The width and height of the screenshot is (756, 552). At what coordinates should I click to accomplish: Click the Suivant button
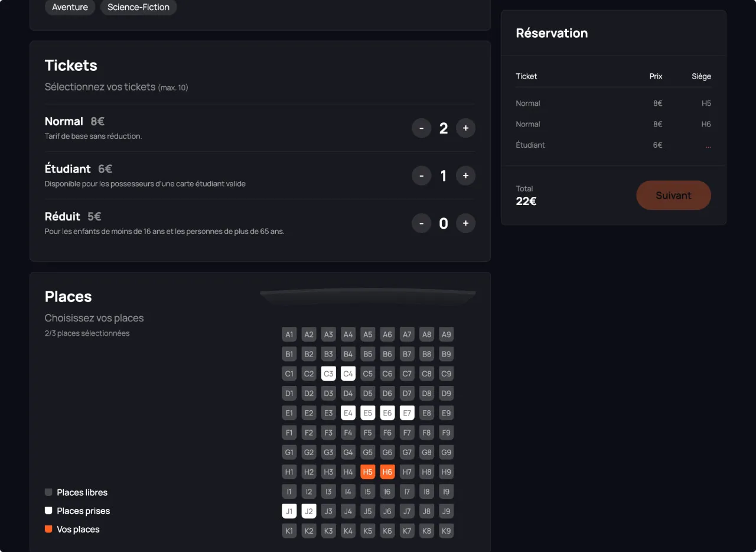[x=673, y=195]
